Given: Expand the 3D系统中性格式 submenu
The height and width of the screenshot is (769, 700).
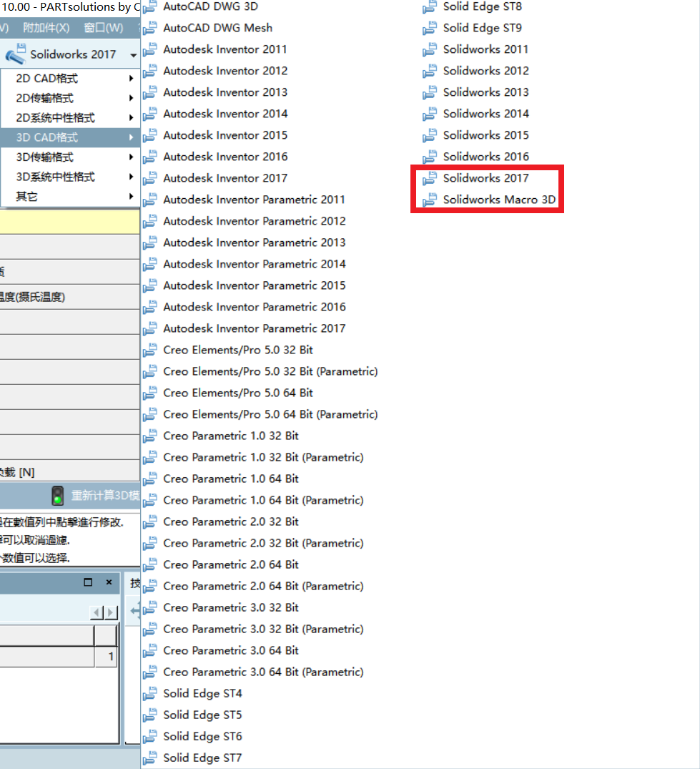Looking at the screenshot, I should point(69,177).
